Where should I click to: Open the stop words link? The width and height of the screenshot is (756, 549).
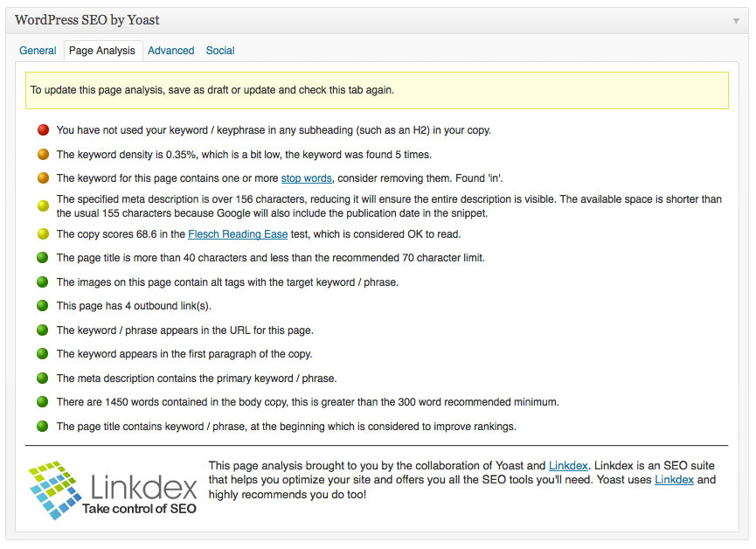(x=306, y=178)
